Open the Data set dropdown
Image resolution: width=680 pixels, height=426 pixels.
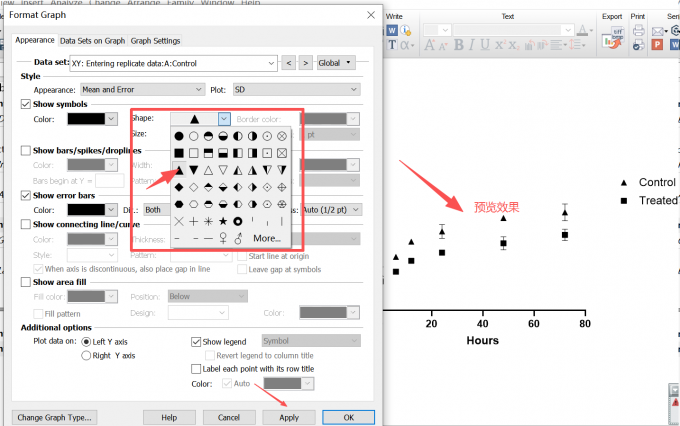pos(173,63)
